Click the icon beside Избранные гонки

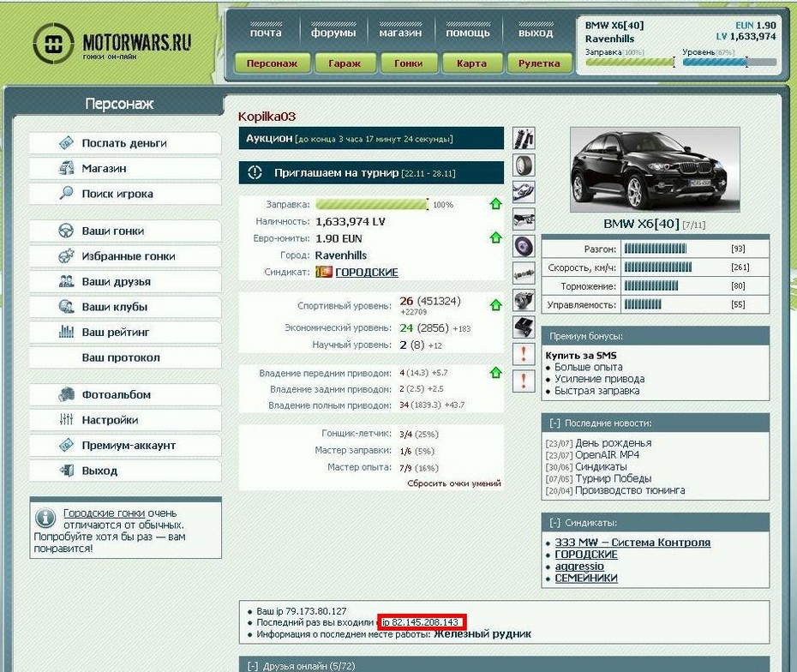click(67, 256)
